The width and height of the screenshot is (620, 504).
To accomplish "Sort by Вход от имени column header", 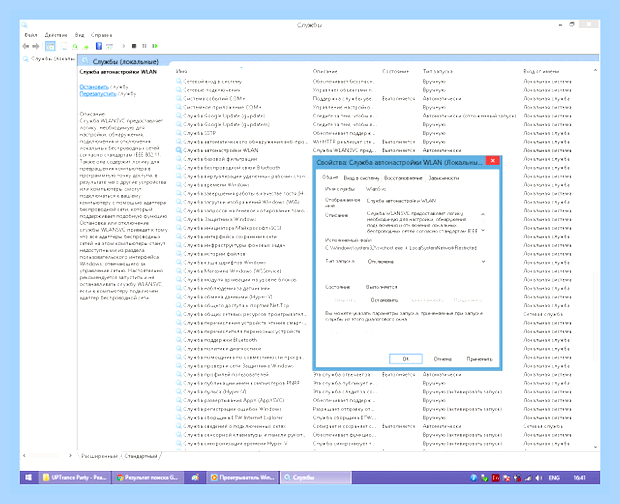I will coord(541,72).
